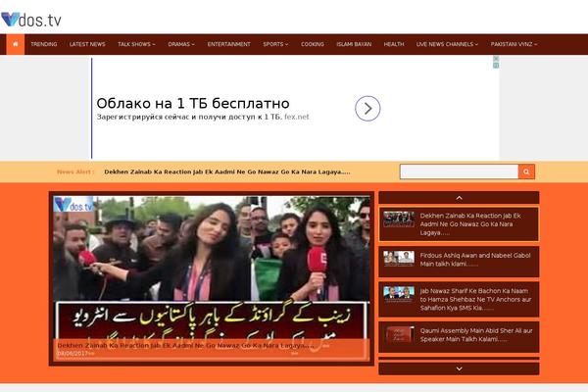Open the Trending menu item
This screenshot has width=588, height=392.
44,44
